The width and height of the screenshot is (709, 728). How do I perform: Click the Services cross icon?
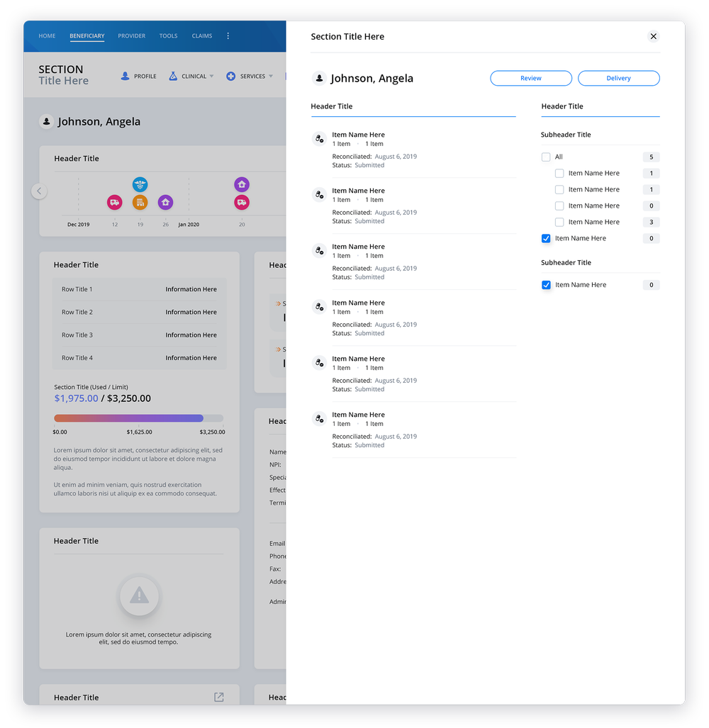[230, 75]
